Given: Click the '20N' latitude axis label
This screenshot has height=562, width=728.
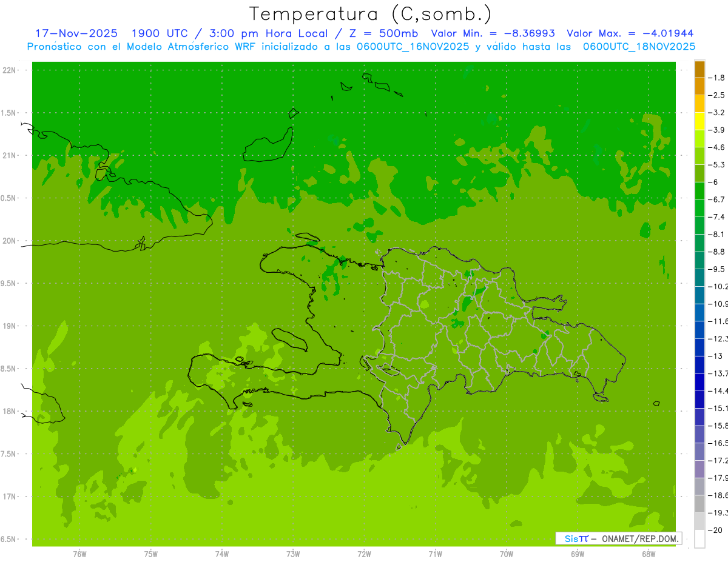Looking at the screenshot, I should point(10,241).
